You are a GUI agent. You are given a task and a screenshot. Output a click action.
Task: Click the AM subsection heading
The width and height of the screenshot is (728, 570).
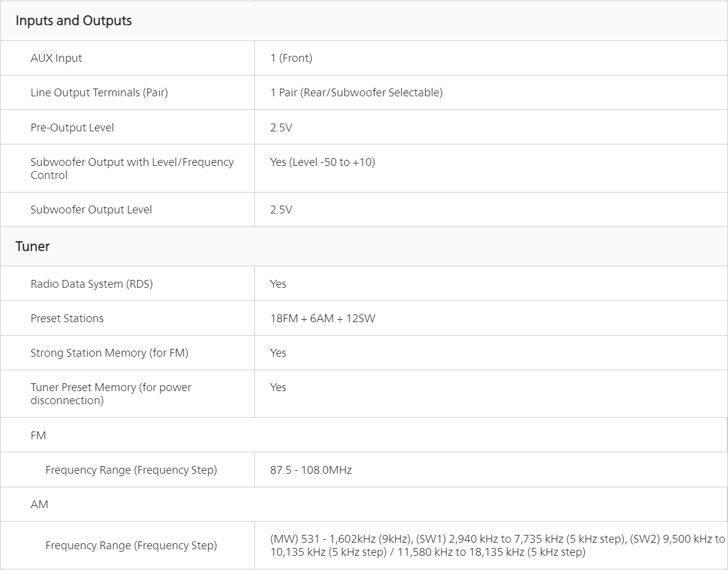coord(39,505)
